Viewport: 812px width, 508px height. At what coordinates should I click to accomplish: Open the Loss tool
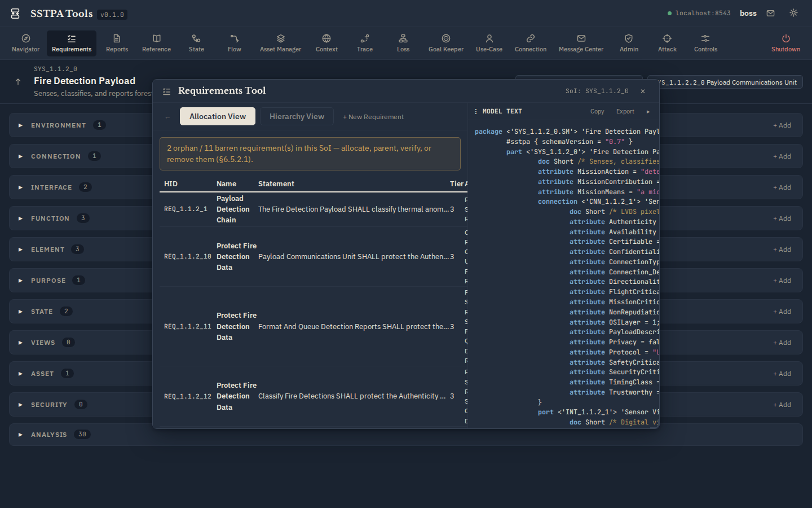click(x=403, y=43)
